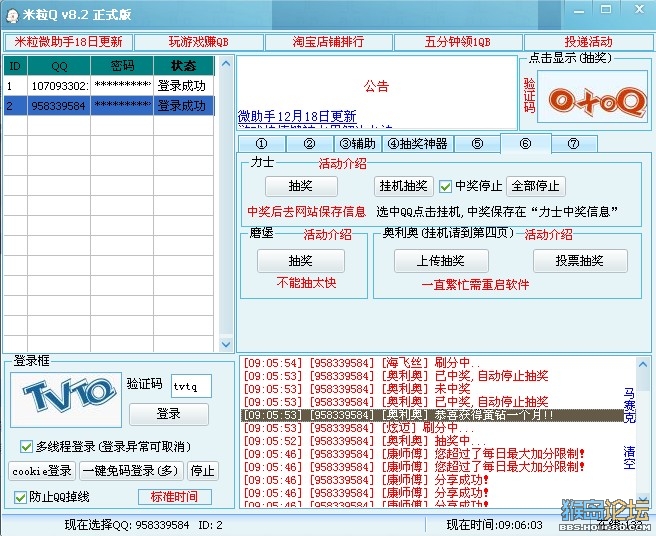Click 投票抽奖 button
Viewport: 656px width, 536px height.
tap(580, 261)
